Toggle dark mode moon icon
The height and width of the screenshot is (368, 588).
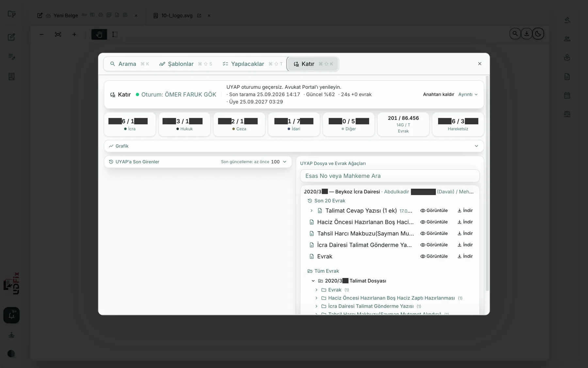point(538,34)
